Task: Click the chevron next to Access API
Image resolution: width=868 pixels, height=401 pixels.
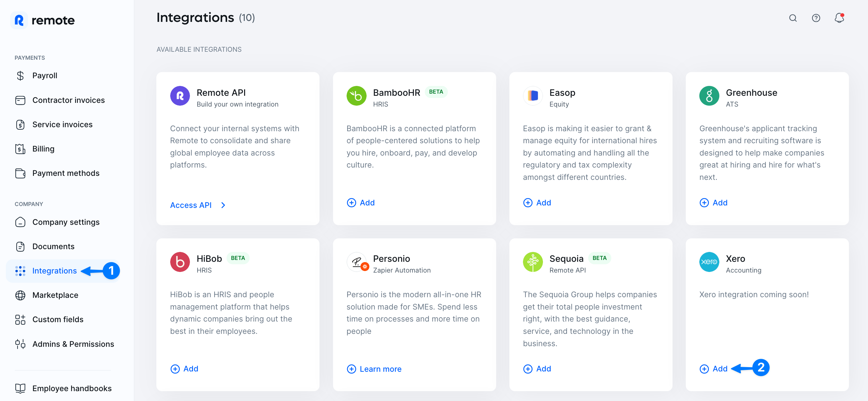Action: pos(223,205)
